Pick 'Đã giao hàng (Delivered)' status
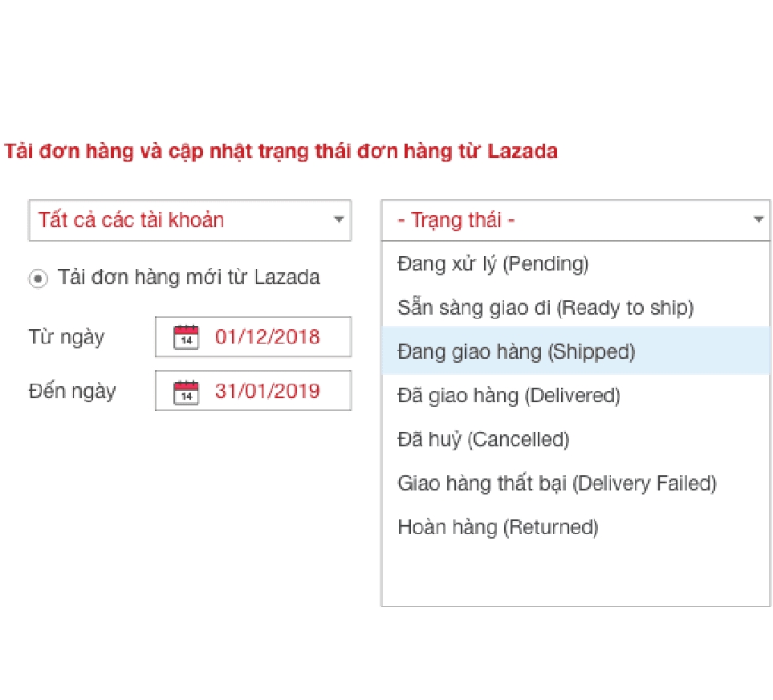The width and height of the screenshot is (773, 700). coord(509,395)
